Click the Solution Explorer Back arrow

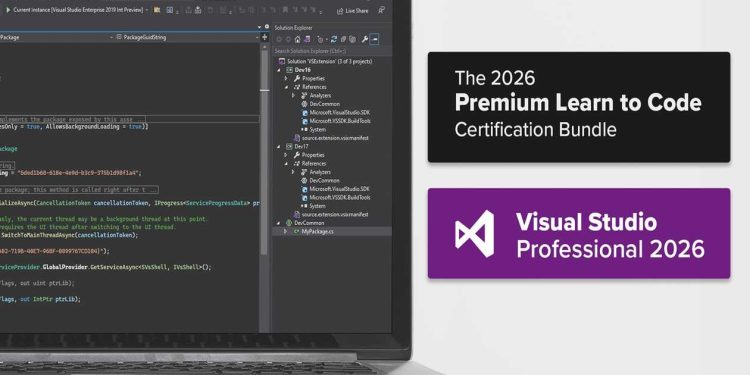279,40
